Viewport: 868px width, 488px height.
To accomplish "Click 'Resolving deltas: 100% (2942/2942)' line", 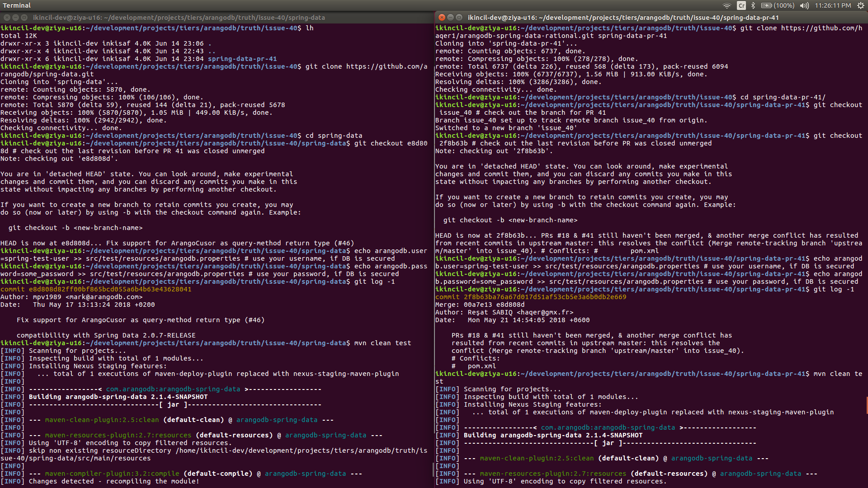I will 84,120.
